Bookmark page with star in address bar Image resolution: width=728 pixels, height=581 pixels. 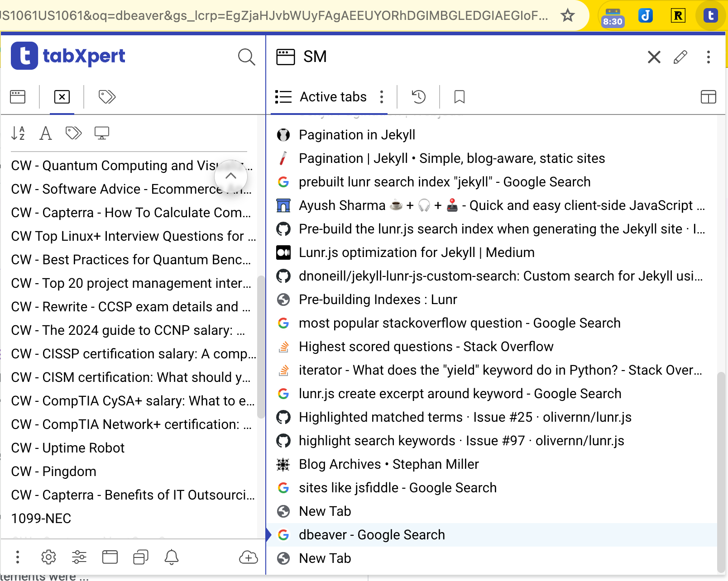pos(567,16)
